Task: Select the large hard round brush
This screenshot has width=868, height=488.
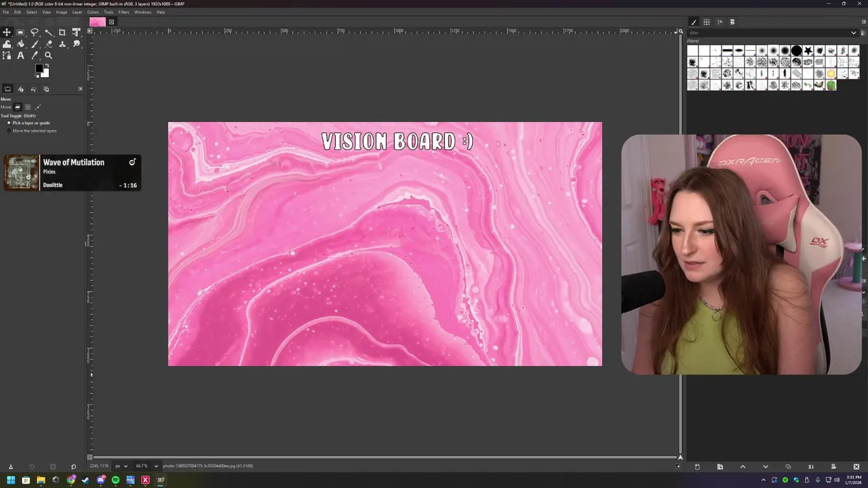Action: pyautogui.click(x=797, y=51)
